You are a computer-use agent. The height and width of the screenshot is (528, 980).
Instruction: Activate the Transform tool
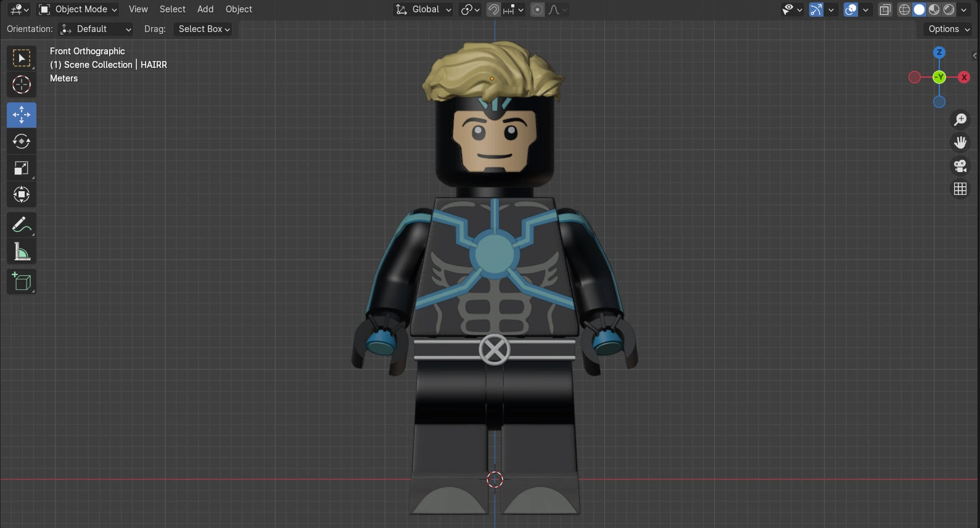pyautogui.click(x=22, y=195)
